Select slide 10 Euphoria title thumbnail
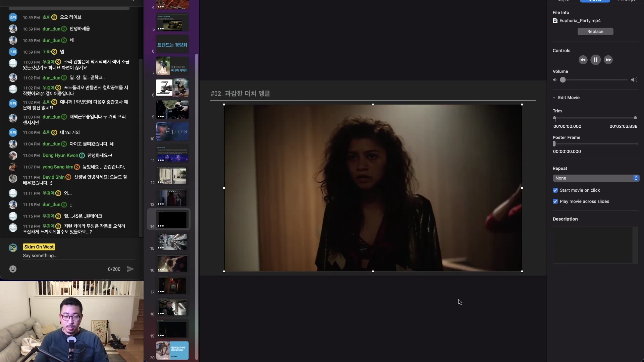This screenshot has width=644, height=362. 172,132
